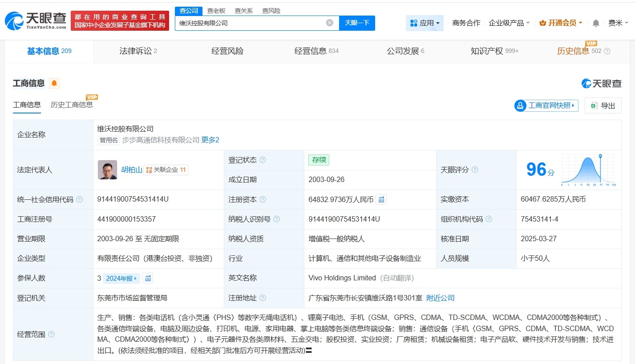Clear the search box using the X icon
The height and width of the screenshot is (364, 635).
(329, 22)
